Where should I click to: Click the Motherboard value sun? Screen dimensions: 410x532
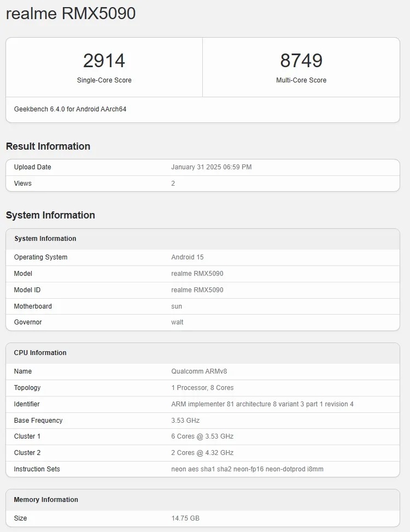click(x=177, y=306)
